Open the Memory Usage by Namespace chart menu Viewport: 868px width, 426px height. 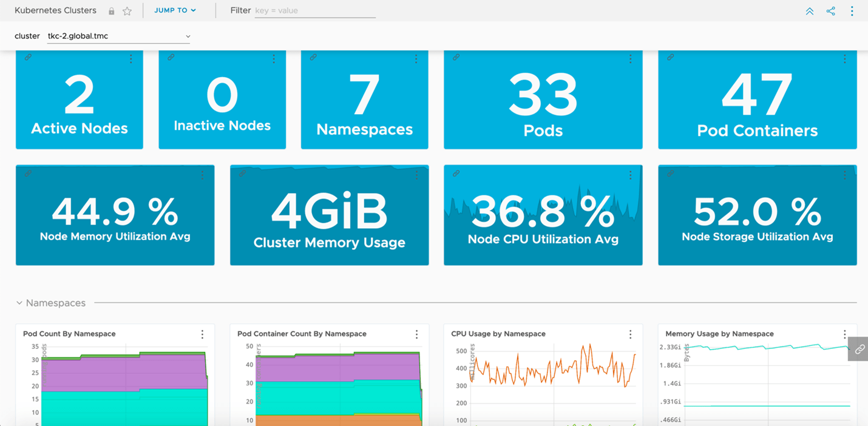(x=844, y=334)
